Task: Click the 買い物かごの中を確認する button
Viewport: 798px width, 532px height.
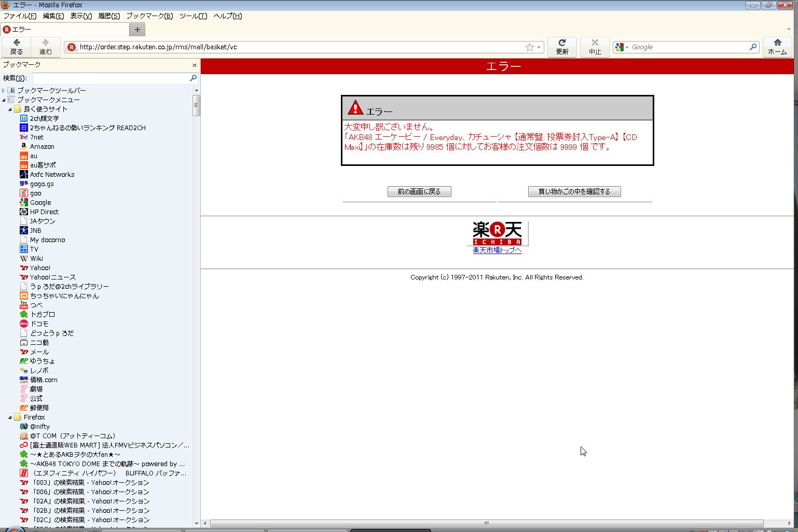Action: pos(574,192)
